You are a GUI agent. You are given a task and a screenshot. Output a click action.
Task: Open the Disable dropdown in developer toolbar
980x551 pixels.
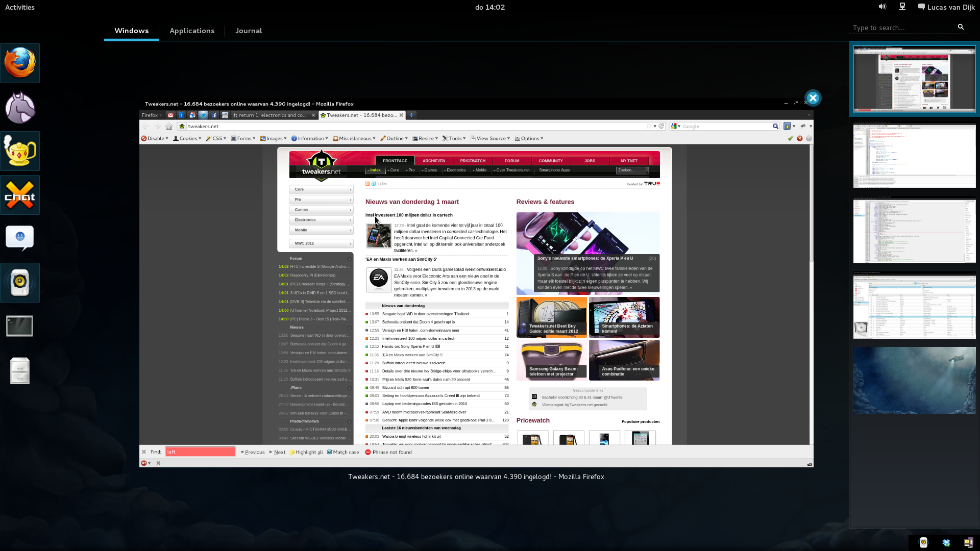coord(155,138)
